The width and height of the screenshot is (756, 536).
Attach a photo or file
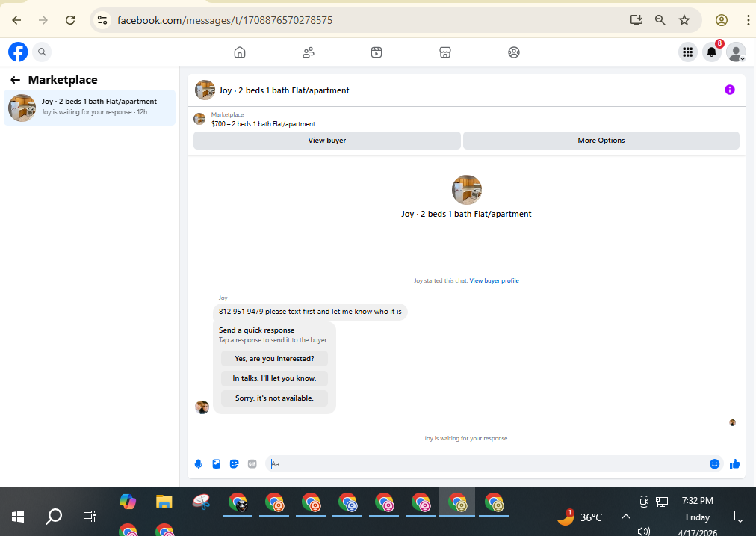[x=217, y=464]
